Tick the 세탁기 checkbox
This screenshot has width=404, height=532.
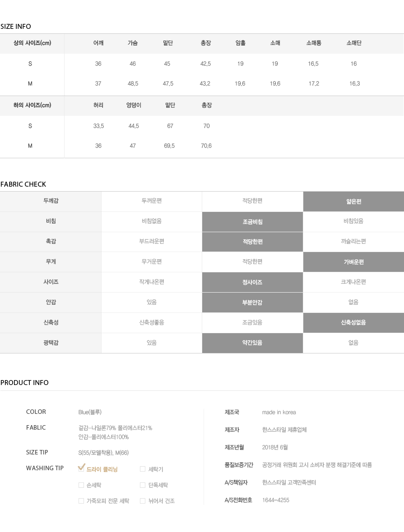tap(143, 469)
